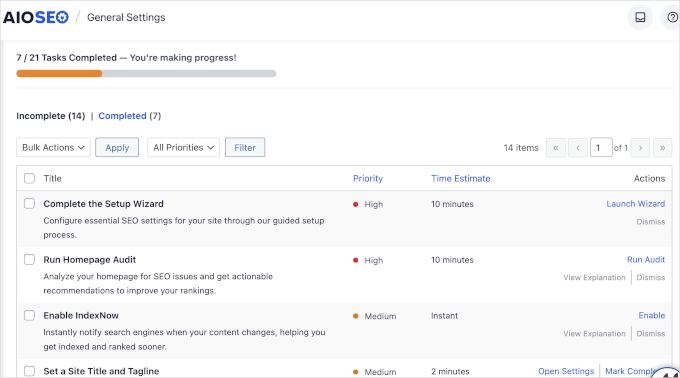Screen dimensions: 680x378
Task: Check the Run Homepage Audit task
Action: tap(29, 259)
